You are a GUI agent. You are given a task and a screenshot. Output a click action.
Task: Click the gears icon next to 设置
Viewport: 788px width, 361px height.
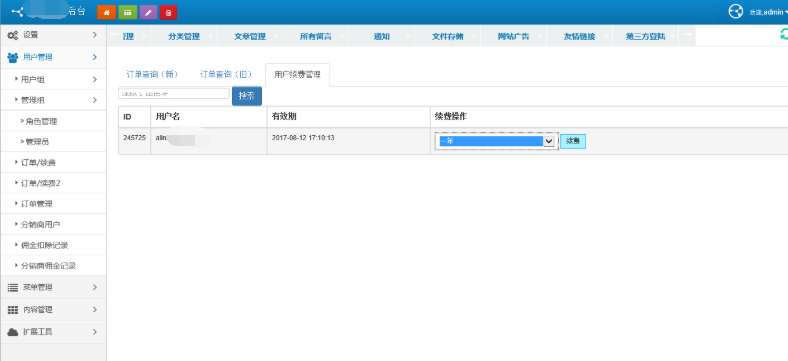coord(13,35)
